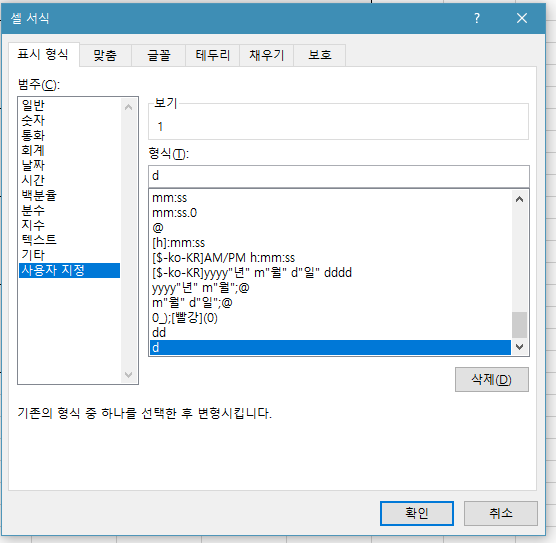Screen dimensions: 556x543
Task: Go to the 채우기 tab
Action: pyautogui.click(x=267, y=55)
